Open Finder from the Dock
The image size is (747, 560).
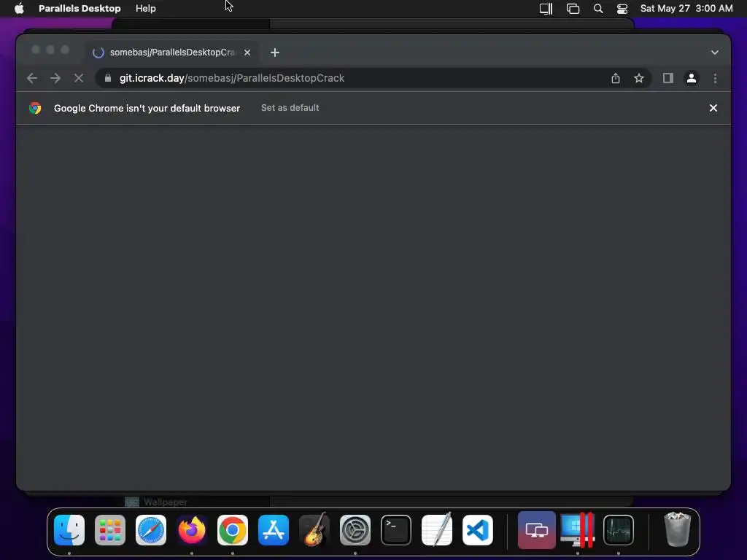69,530
